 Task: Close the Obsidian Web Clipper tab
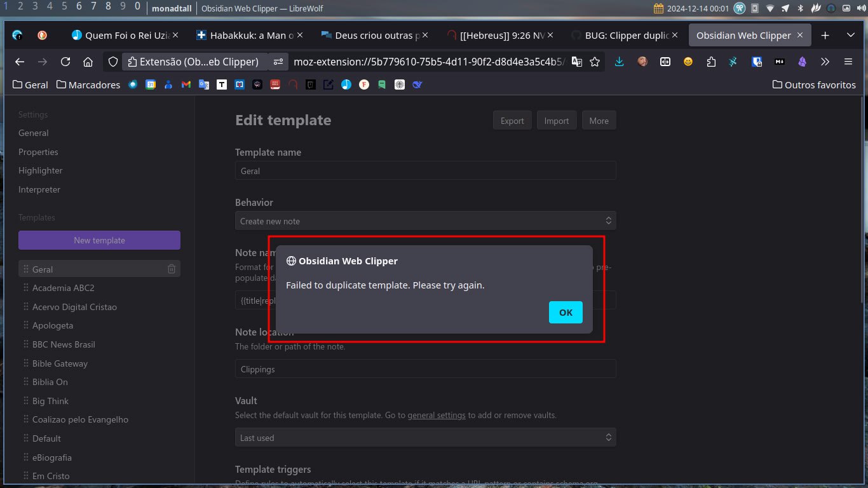coord(801,36)
